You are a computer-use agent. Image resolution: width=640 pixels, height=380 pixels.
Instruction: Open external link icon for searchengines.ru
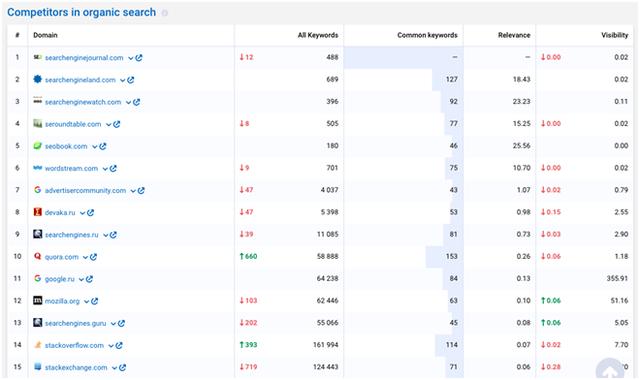point(113,235)
